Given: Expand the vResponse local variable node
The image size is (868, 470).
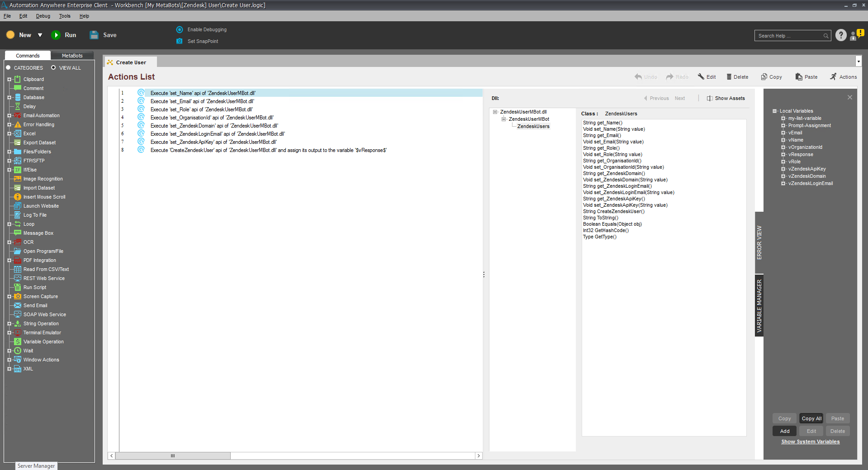Looking at the screenshot, I should click(783, 155).
